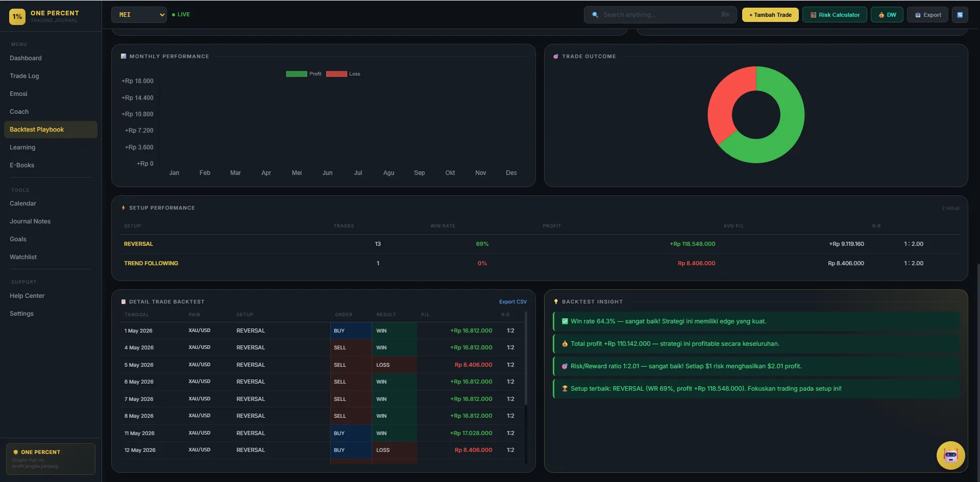Select the TREND FOLLOWING setup row name

(x=151, y=263)
